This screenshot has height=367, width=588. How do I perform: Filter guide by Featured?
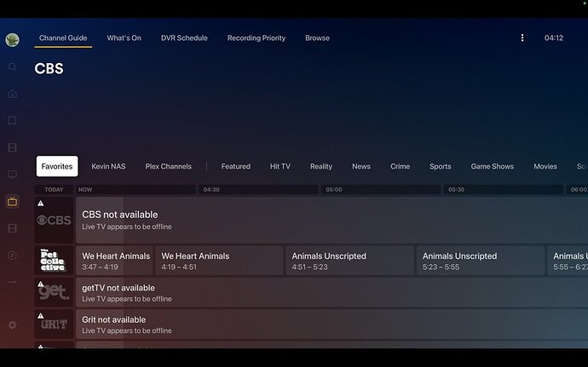point(235,166)
